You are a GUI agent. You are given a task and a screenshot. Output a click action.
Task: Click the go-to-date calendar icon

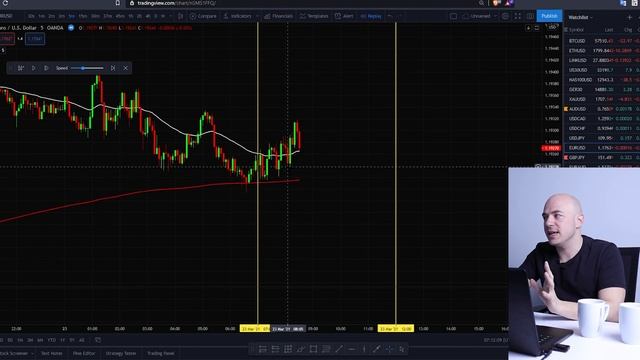[98, 340]
